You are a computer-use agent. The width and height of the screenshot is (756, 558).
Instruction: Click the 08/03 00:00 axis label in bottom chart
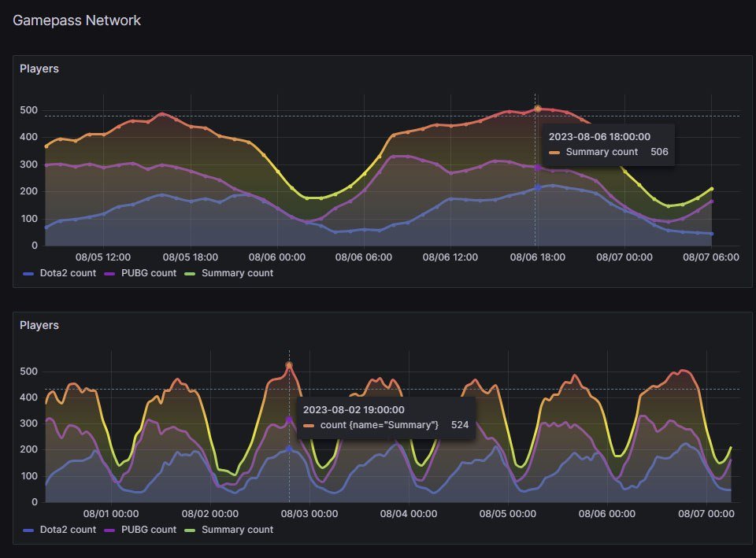[x=309, y=514]
